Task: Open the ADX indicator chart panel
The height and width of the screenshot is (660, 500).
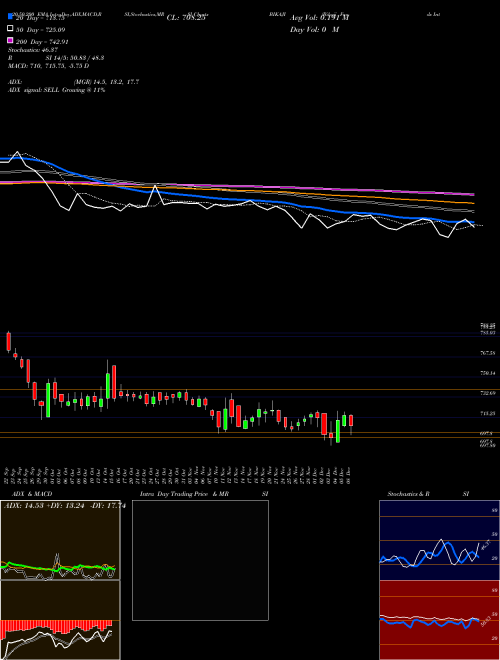Action: tap(60, 540)
